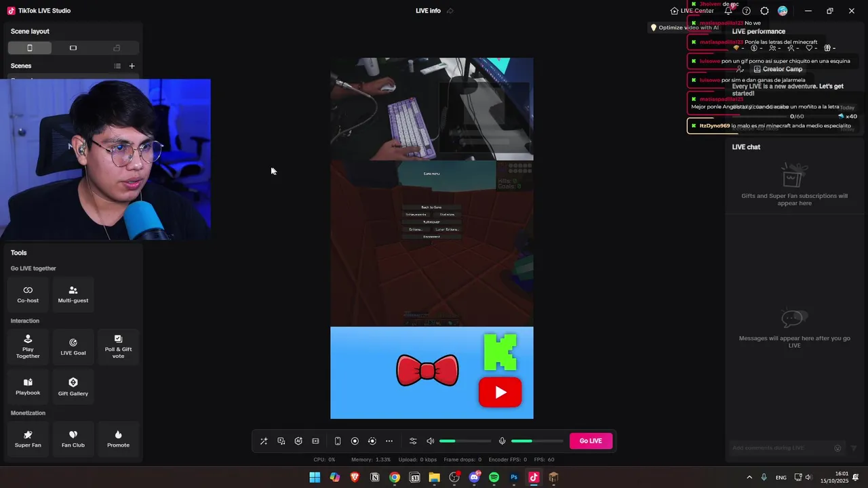
Task: Open the Windows Start menu
Action: [x=315, y=477]
